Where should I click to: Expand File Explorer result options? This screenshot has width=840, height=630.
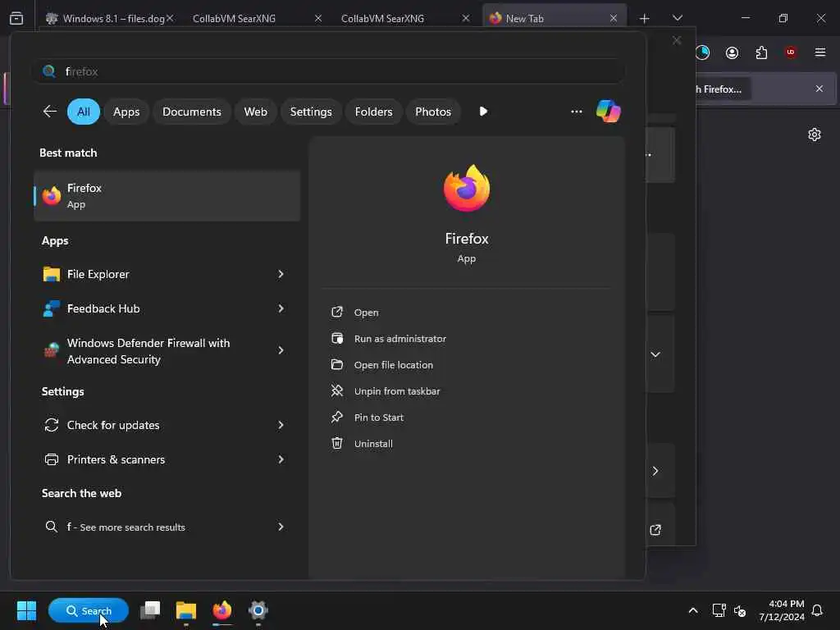pyautogui.click(x=281, y=274)
